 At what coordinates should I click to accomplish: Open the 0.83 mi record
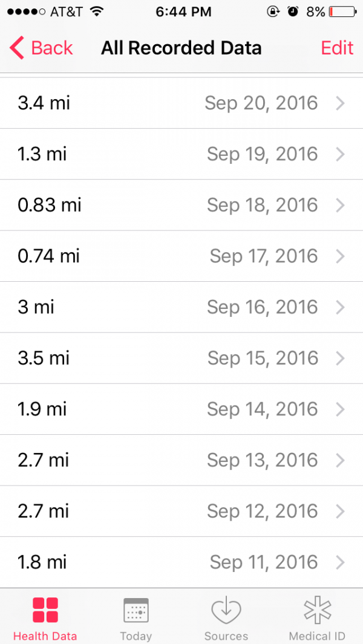coord(50,205)
